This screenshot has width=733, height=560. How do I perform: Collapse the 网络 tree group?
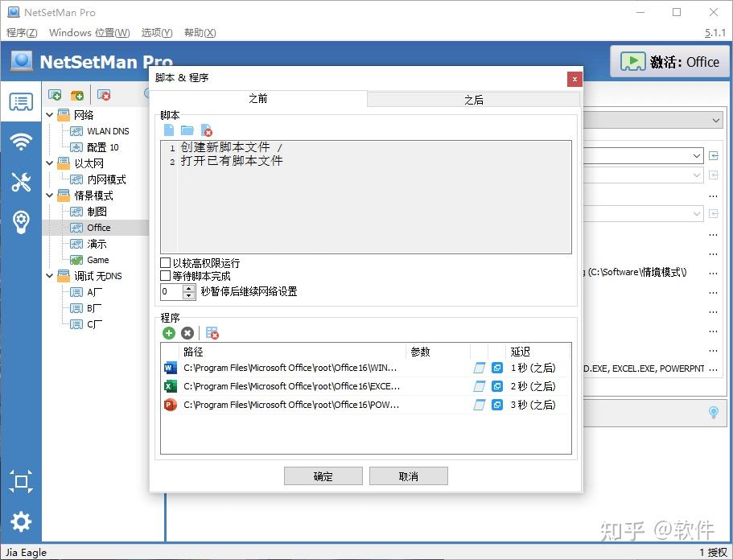(x=48, y=114)
